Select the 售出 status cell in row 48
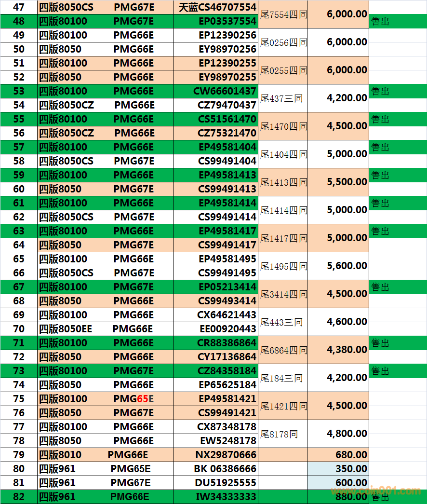This screenshot has height=504, width=427. [x=398, y=22]
